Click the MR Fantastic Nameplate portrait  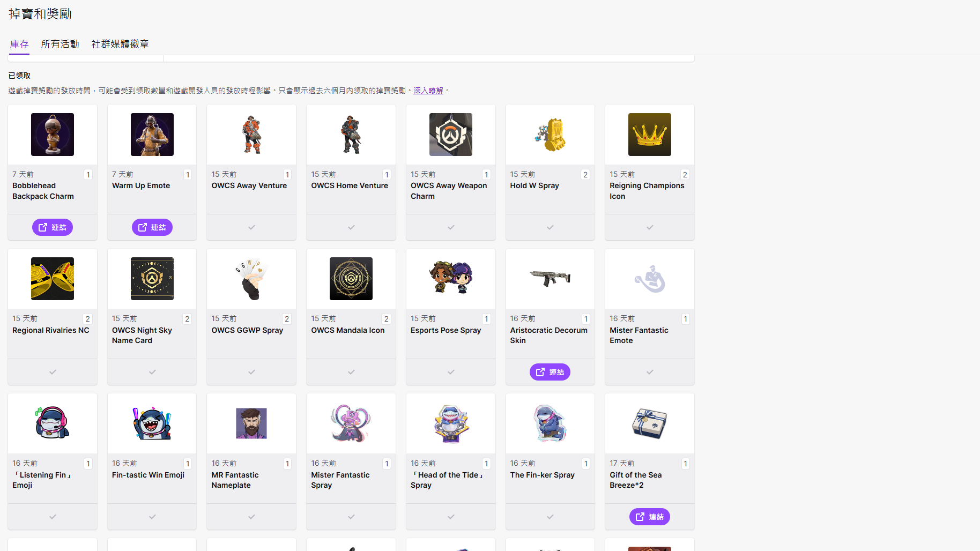pyautogui.click(x=251, y=423)
